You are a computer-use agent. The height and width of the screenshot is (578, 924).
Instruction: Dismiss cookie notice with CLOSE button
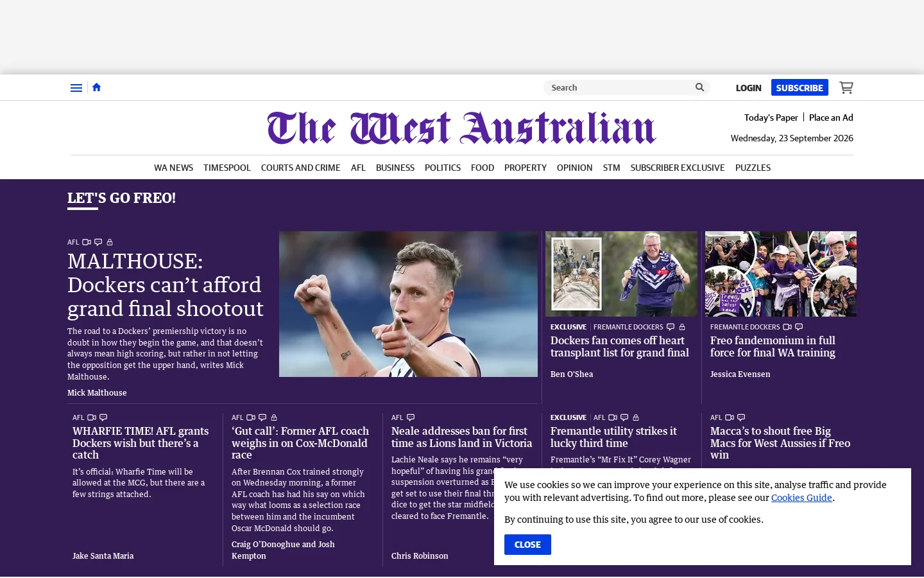click(x=527, y=545)
